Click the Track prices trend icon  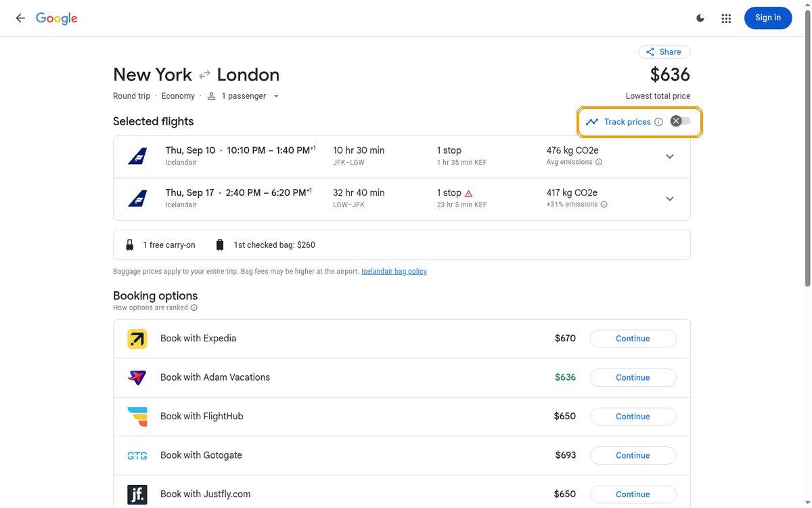coord(592,122)
